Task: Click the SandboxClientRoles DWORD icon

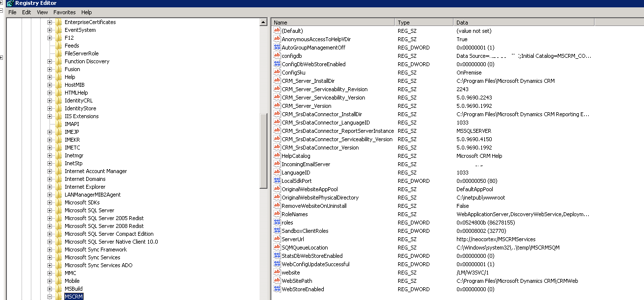Action: (x=277, y=231)
